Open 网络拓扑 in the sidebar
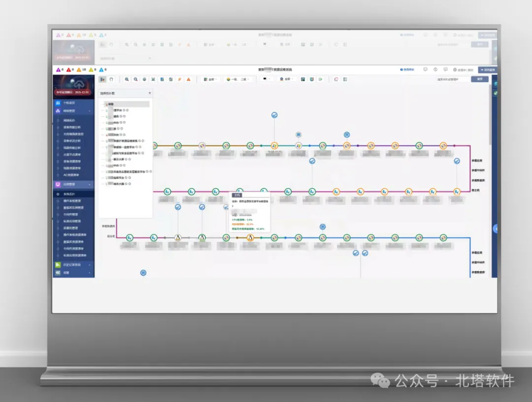The height and width of the screenshot is (402, 532). pyautogui.click(x=69, y=121)
